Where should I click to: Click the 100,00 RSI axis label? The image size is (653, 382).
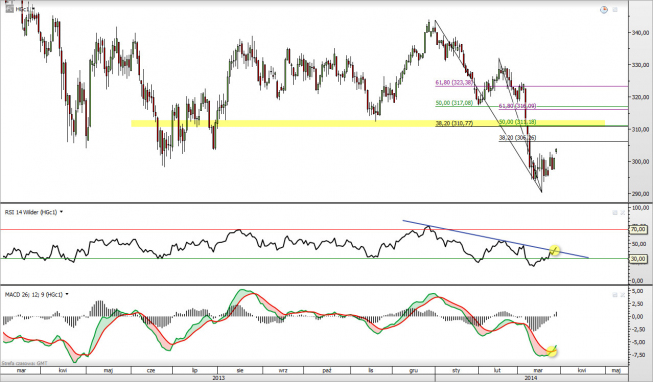point(640,207)
